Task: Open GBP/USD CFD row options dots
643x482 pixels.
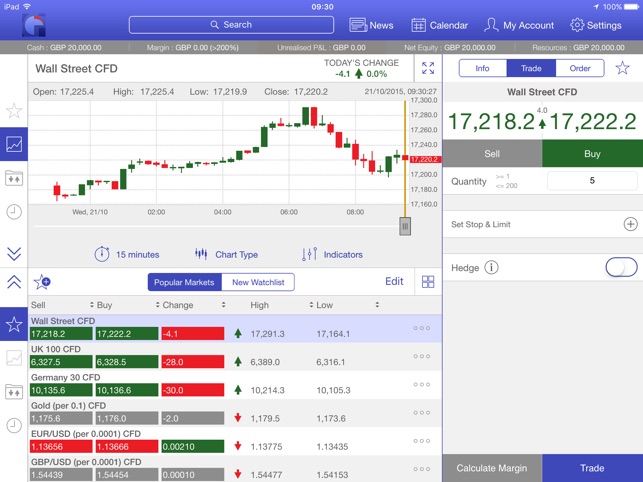Action: point(422,469)
